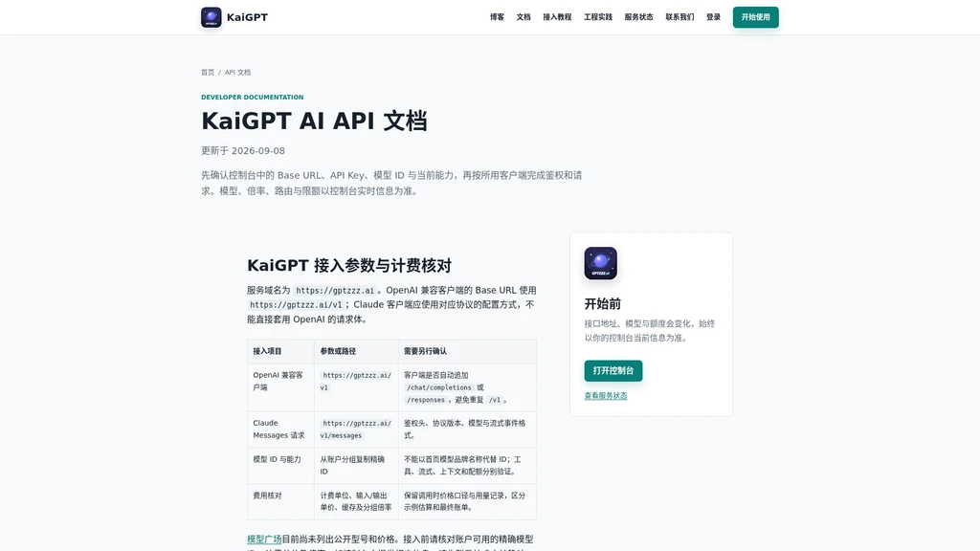Click the 模型 ID 与能力 table cell
Screen dimensions: 980x551
(x=280, y=466)
